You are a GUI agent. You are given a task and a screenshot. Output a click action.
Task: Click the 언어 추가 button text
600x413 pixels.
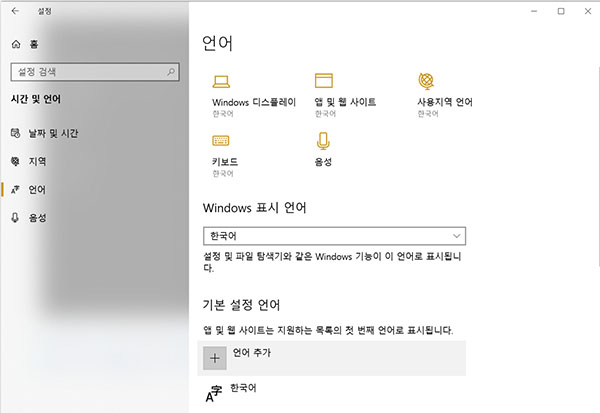[252, 353]
